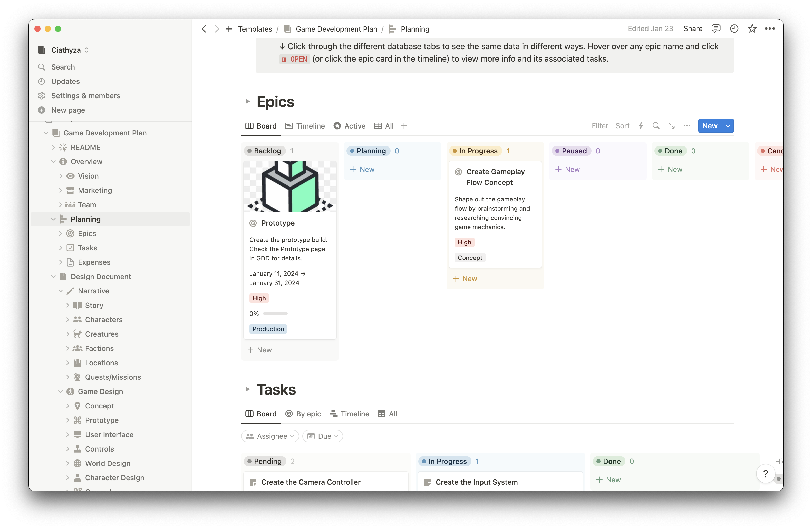Open the Epics database three-dot menu
This screenshot has height=529, width=812.
pos(687,126)
